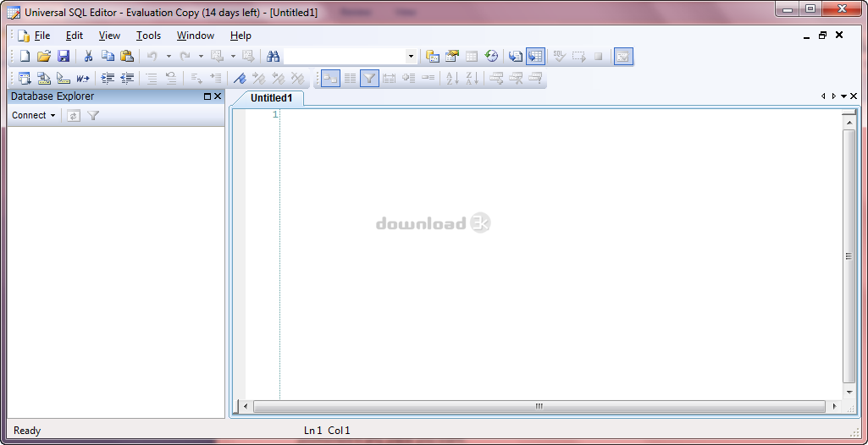Image resolution: width=868 pixels, height=445 pixels.
Task: Click the results-to-text icon with blue arrow
Action: click(x=516, y=56)
